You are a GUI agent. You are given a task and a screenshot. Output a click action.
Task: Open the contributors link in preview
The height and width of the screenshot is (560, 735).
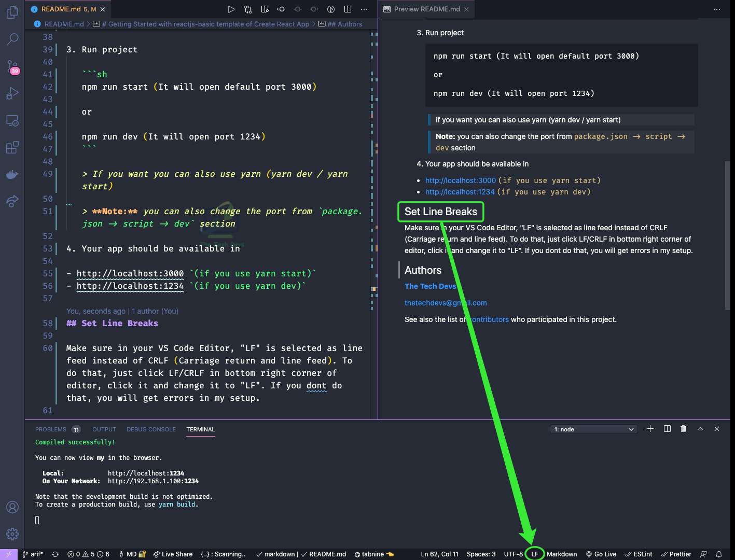(x=488, y=319)
